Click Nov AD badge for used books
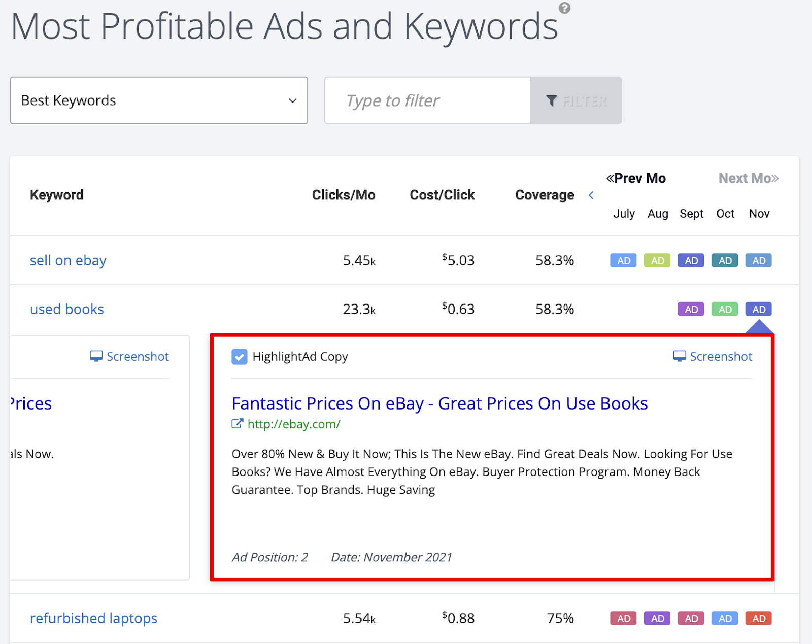This screenshot has width=812, height=644. 759,310
